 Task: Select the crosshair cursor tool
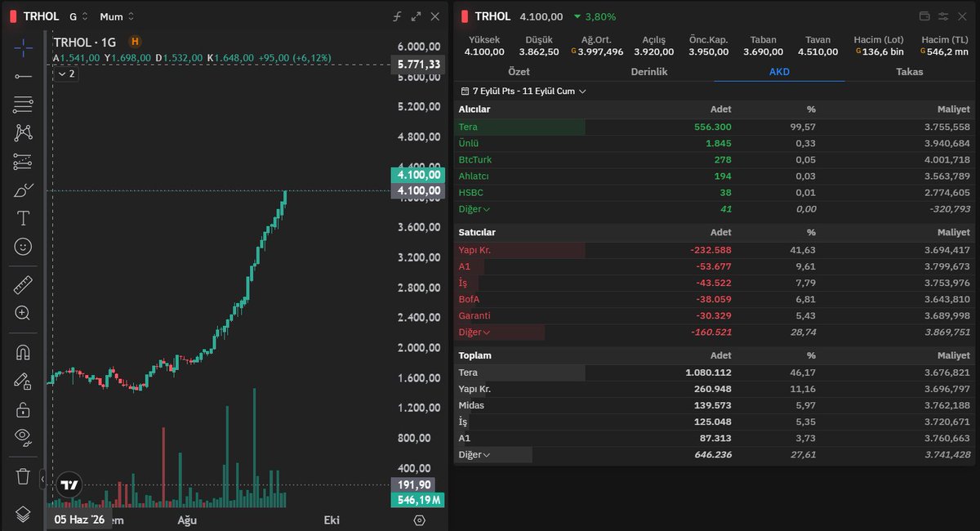[23, 47]
